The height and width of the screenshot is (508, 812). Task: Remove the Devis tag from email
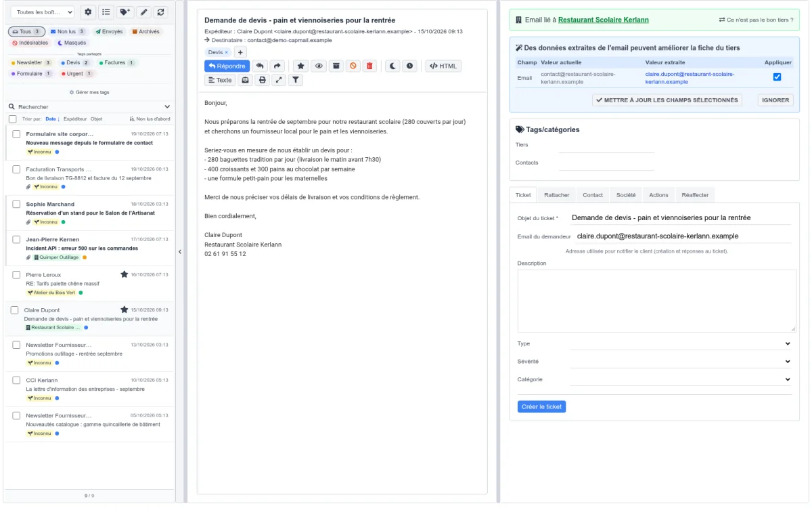pos(227,52)
